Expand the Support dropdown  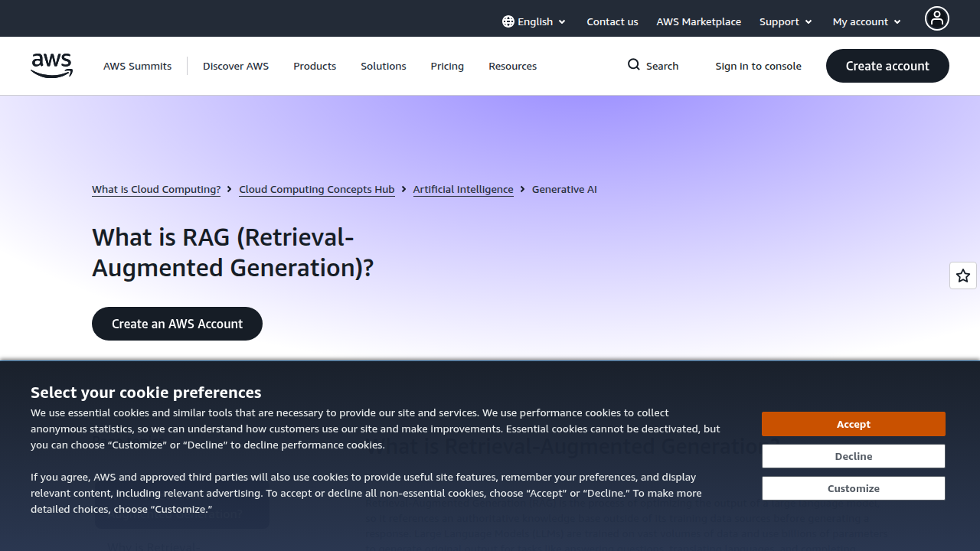click(786, 21)
